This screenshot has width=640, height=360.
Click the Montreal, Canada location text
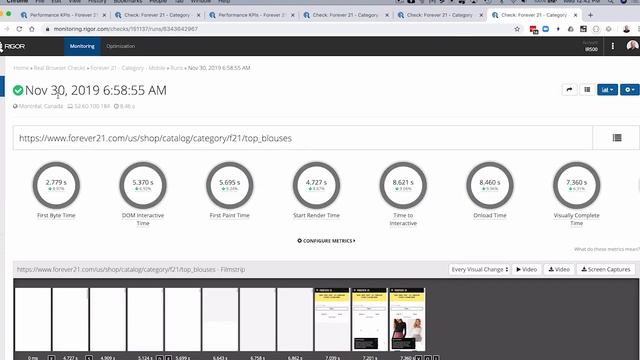click(x=41, y=106)
